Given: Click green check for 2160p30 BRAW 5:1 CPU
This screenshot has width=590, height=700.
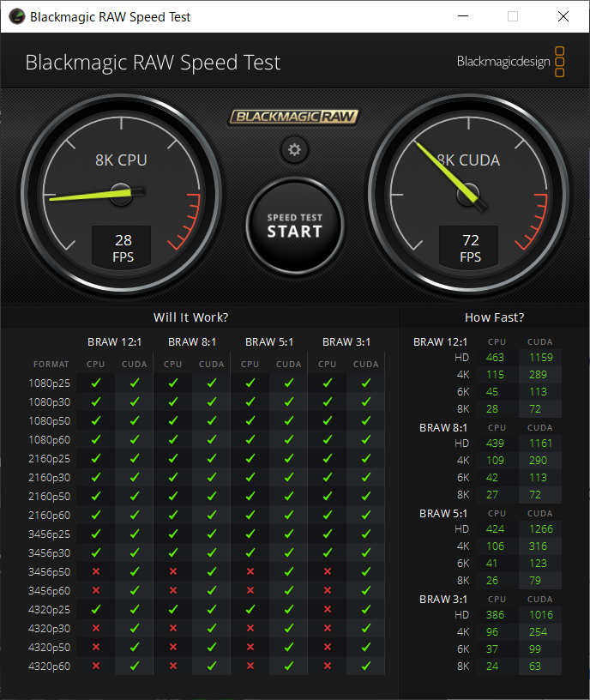Looking at the screenshot, I should coord(250,477).
